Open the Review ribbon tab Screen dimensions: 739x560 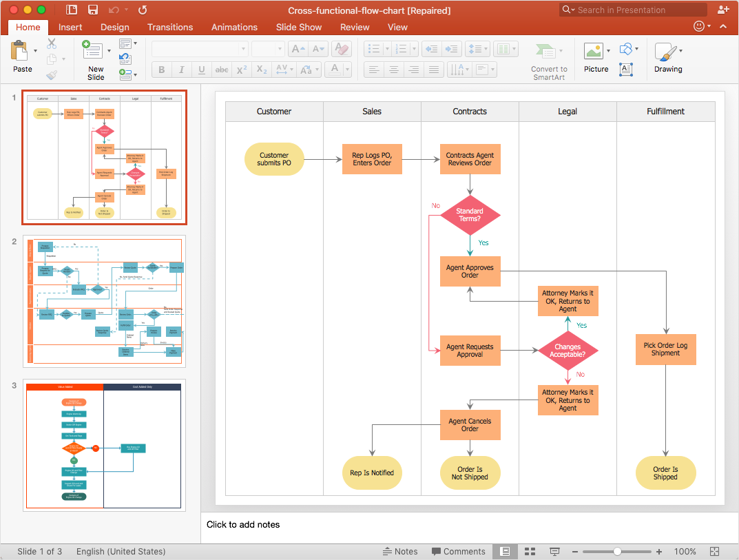point(354,27)
